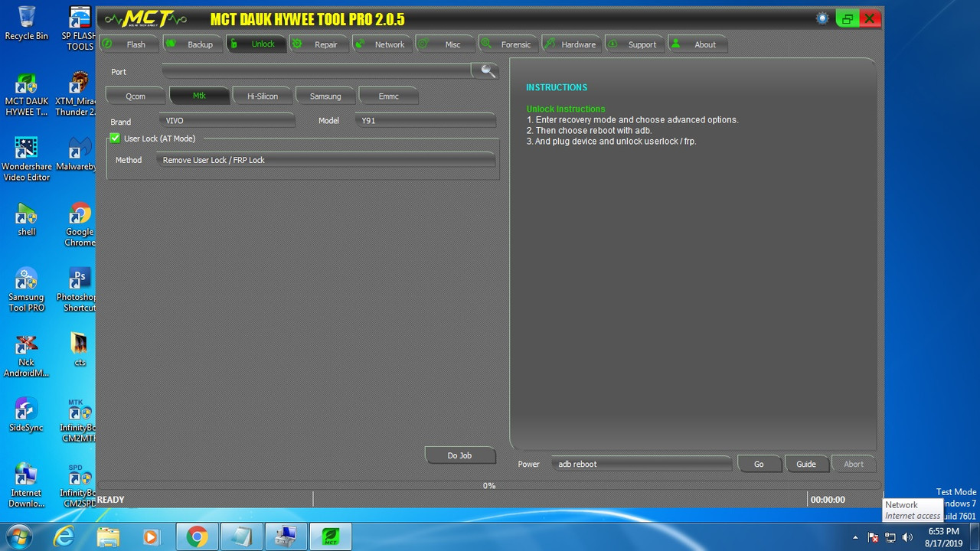Select the Samsung chipset tab

click(325, 96)
